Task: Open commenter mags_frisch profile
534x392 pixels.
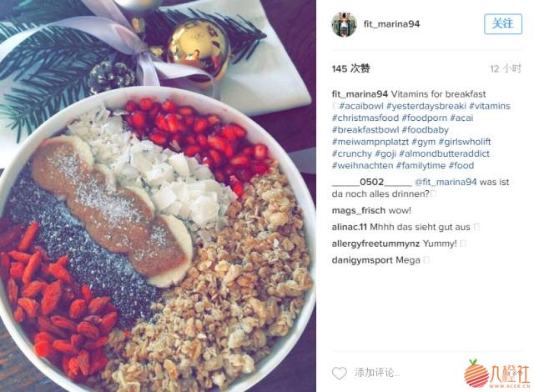Action: tap(358, 211)
